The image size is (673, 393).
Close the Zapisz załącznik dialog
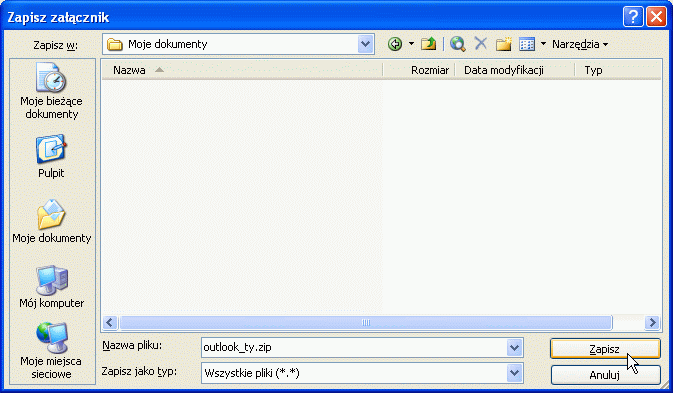(x=656, y=17)
